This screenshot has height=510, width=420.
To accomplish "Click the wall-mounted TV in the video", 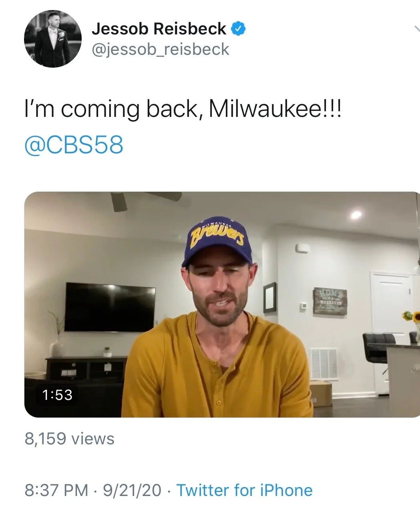I will point(110,307).
